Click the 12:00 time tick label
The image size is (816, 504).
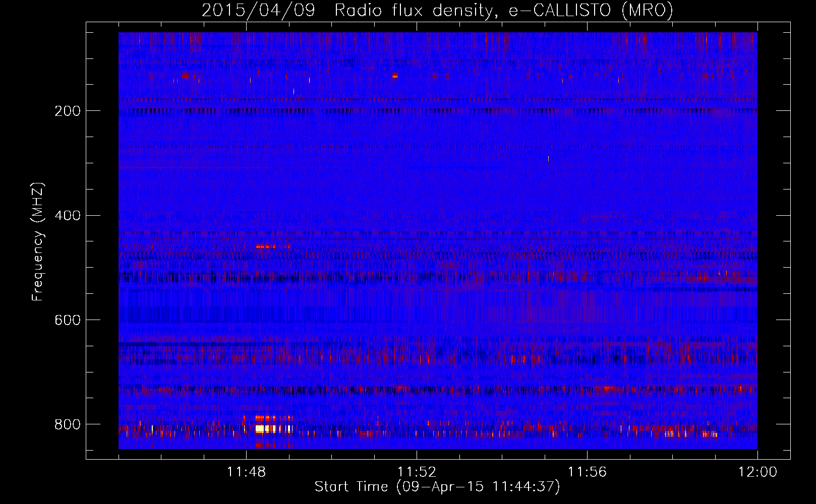(757, 472)
